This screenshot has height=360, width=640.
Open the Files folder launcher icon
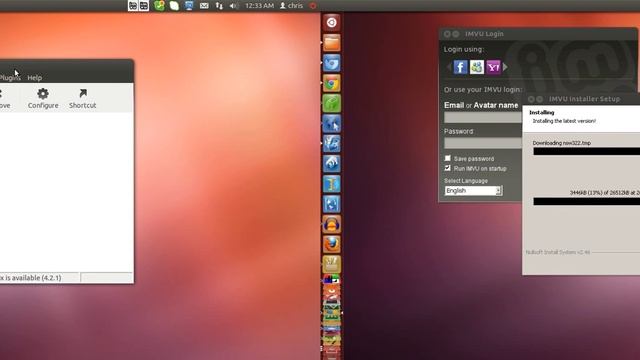[x=331, y=42]
